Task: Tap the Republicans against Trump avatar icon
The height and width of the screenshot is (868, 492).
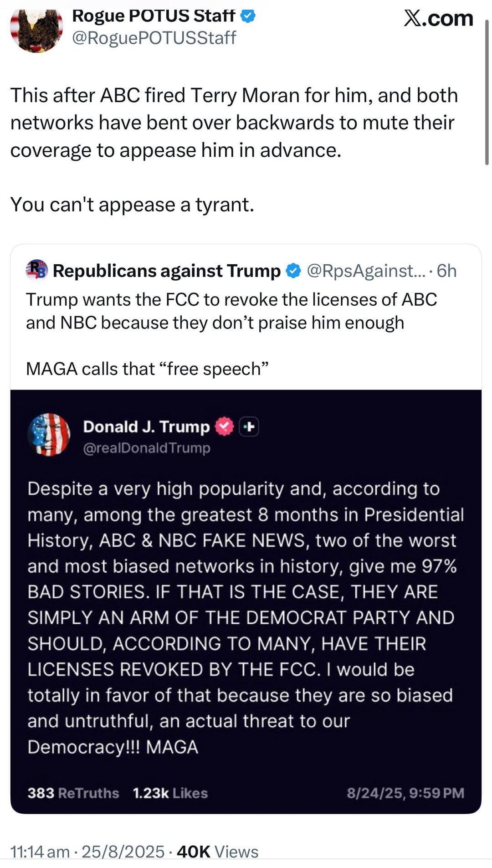Action: [37, 270]
